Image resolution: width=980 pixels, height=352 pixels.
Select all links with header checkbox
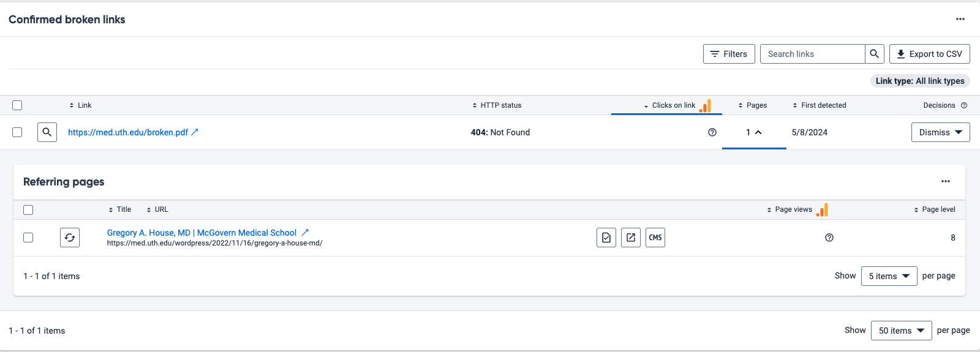coord(17,105)
